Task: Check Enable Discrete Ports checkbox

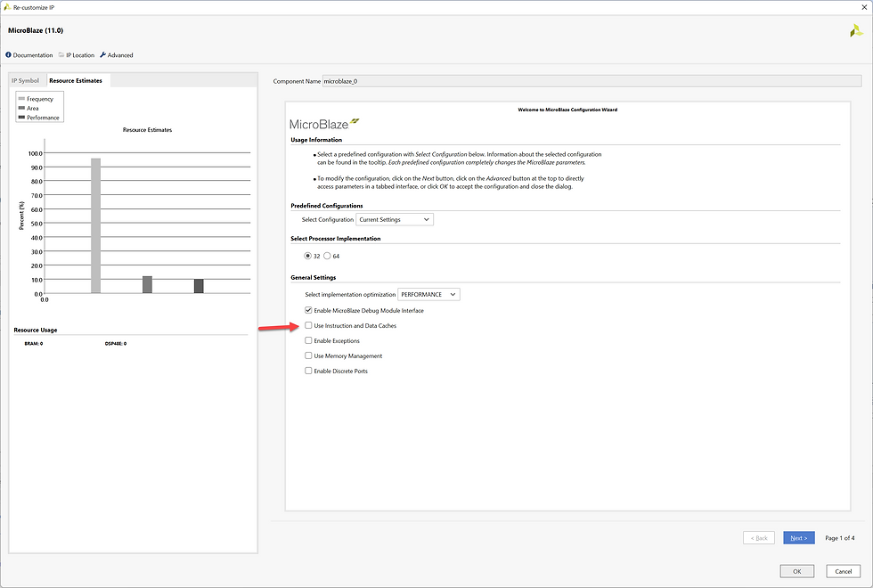Action: click(308, 371)
